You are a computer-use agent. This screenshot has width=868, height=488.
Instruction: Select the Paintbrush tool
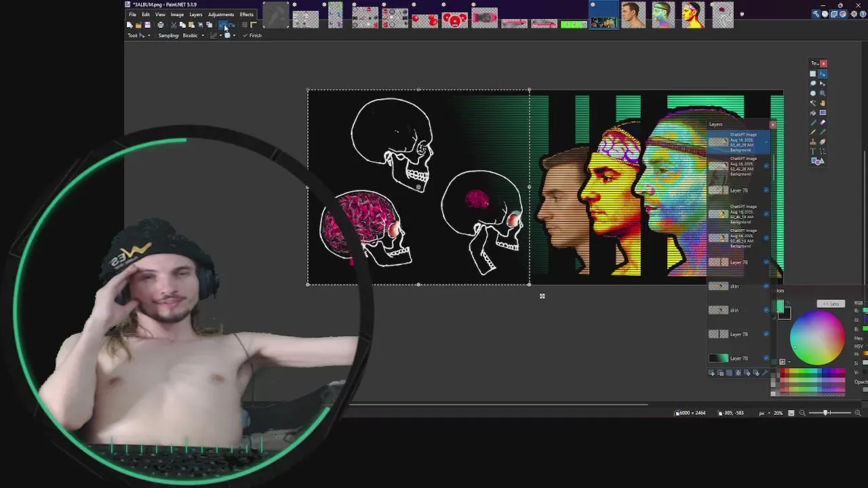point(813,122)
